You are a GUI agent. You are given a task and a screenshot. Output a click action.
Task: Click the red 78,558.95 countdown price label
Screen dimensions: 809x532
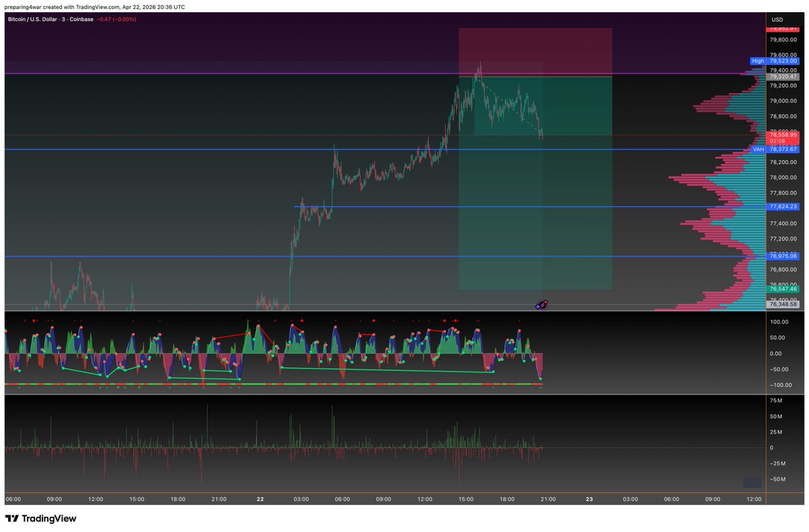click(x=784, y=135)
